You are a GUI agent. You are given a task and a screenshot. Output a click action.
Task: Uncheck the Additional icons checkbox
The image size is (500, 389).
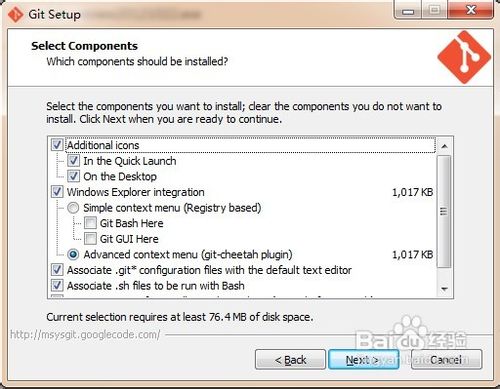click(x=57, y=145)
